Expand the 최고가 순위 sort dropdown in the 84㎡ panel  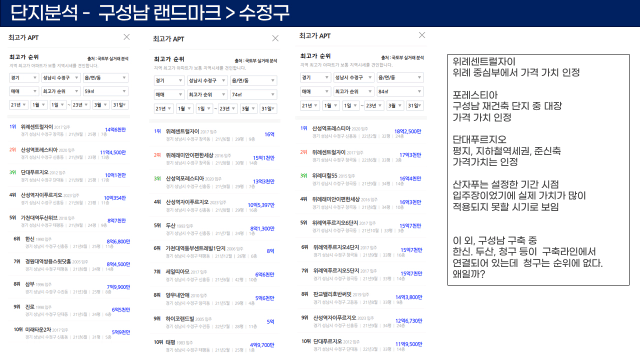point(353,91)
